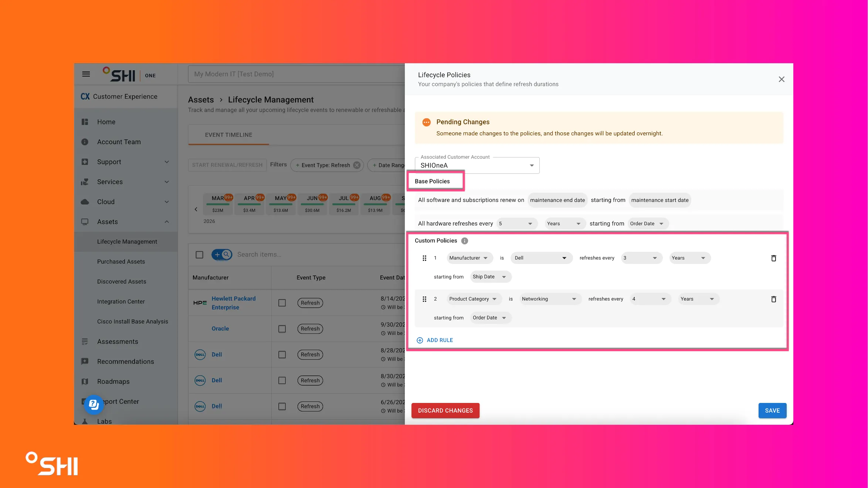The image size is (868, 488).
Task: Check the Dell 6/26 row checkbox
Action: pyautogui.click(x=282, y=406)
